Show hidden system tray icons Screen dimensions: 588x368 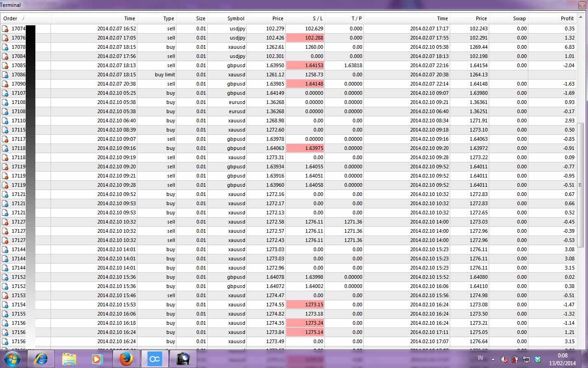pyautogui.click(x=493, y=359)
